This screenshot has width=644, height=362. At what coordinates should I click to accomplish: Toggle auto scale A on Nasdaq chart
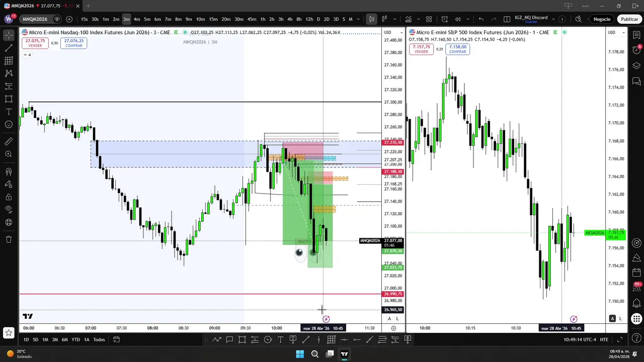[389, 319]
